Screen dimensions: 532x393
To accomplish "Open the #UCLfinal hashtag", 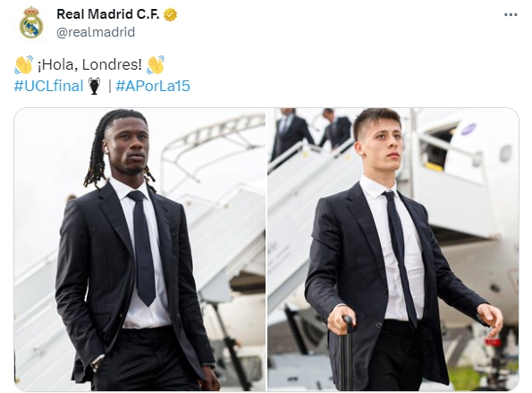I will click(48, 86).
